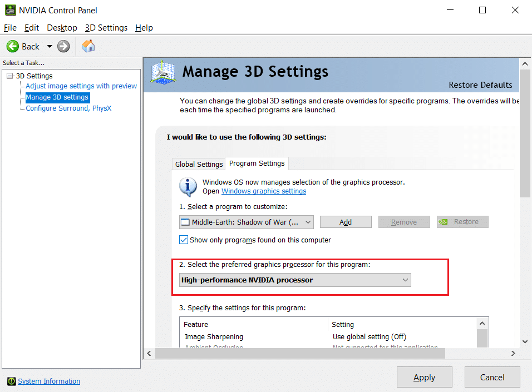The height and width of the screenshot is (392, 532).
Task: Switch to the Global Settings tab
Action: (199, 163)
